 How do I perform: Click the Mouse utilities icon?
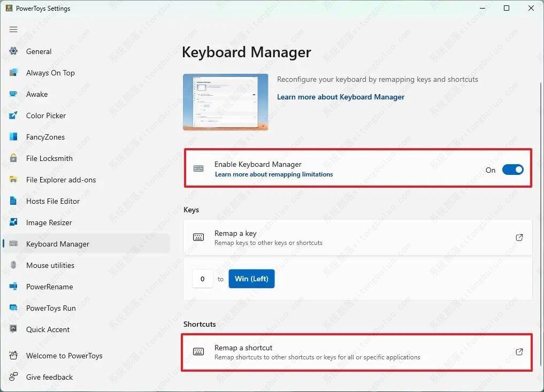click(x=14, y=265)
